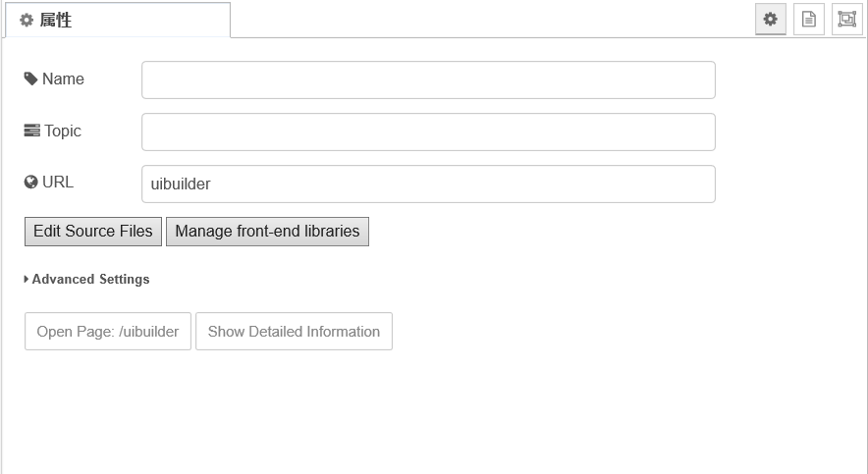Click the globe icon beside URL
The image size is (868, 474).
[31, 182]
